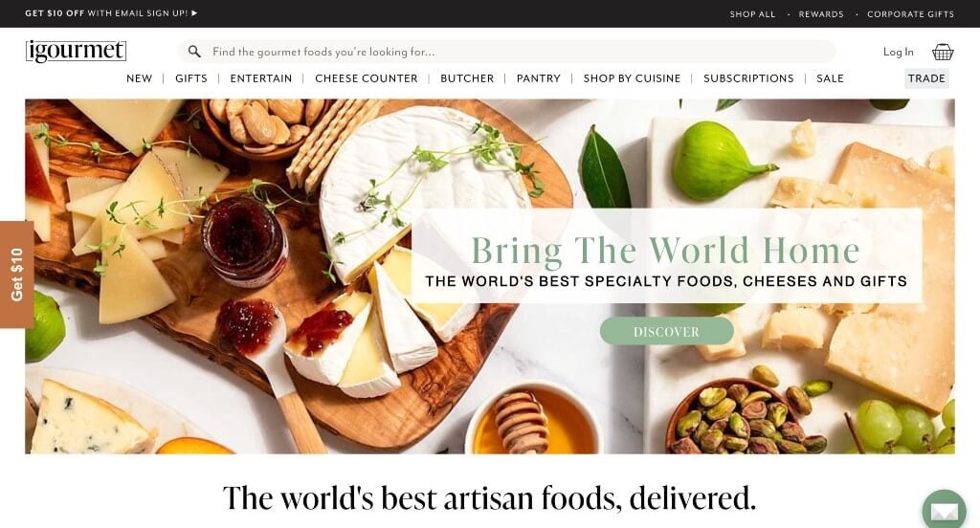Open Corporate Gifts link

point(910,13)
